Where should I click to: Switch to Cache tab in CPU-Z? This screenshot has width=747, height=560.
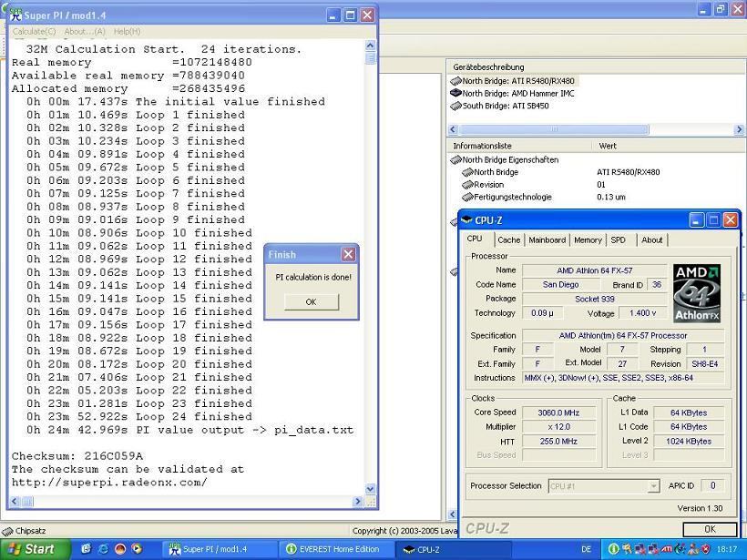509,240
